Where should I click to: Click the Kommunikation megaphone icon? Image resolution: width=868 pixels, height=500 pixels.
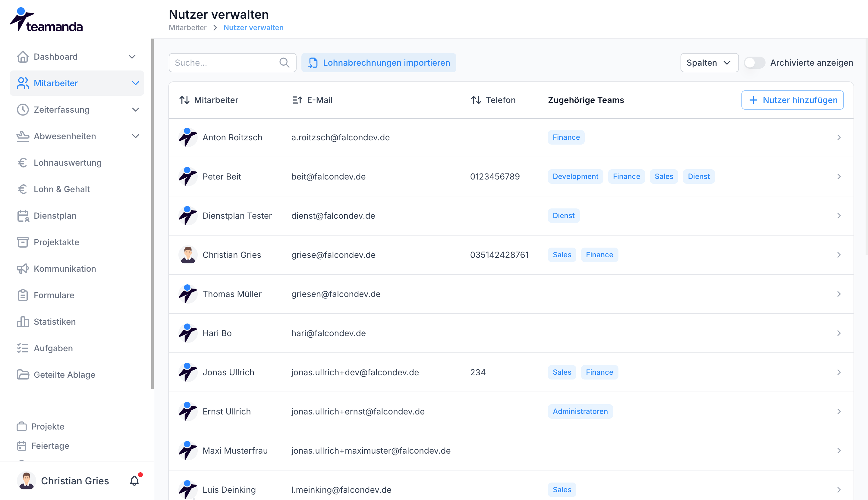(23, 269)
